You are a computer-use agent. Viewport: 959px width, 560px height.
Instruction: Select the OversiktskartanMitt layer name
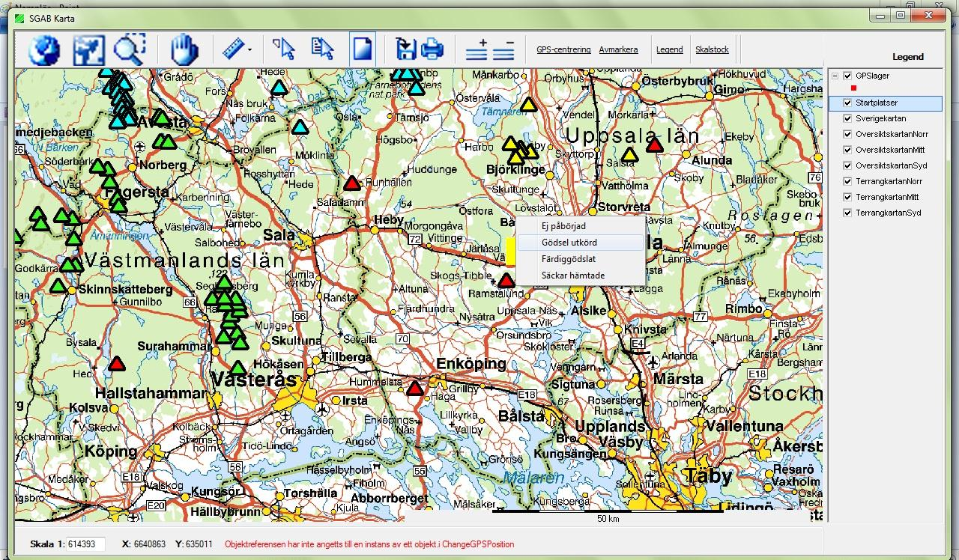pos(890,150)
